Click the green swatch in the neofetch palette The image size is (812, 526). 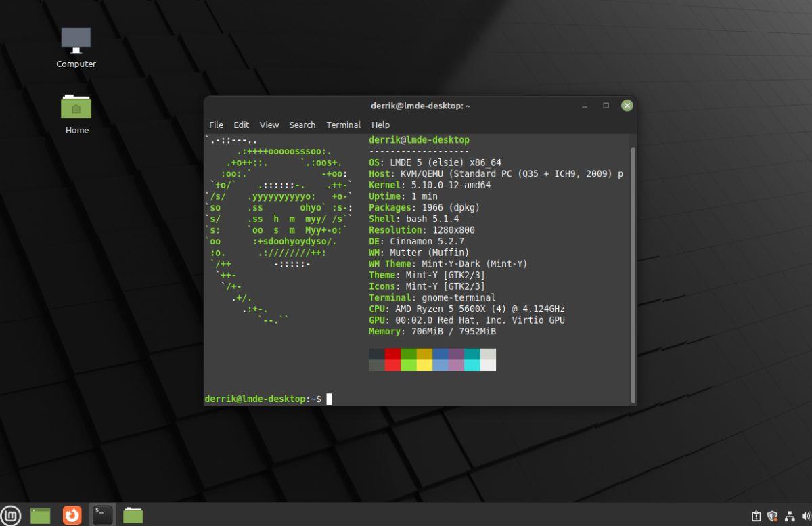[x=409, y=353]
